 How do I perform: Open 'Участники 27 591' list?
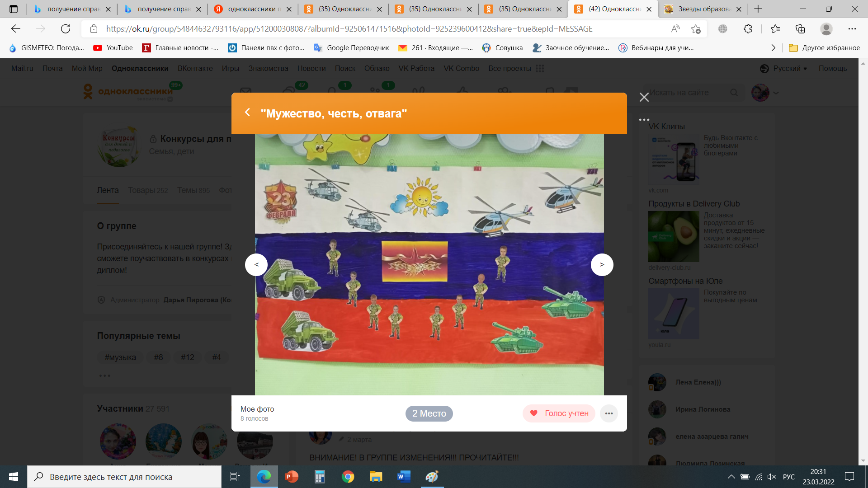tap(133, 408)
